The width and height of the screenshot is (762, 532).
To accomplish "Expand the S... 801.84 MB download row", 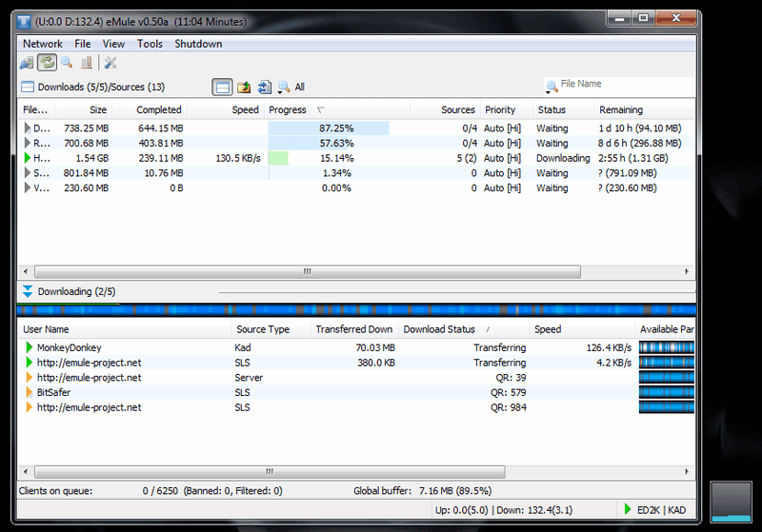I will pyautogui.click(x=28, y=173).
